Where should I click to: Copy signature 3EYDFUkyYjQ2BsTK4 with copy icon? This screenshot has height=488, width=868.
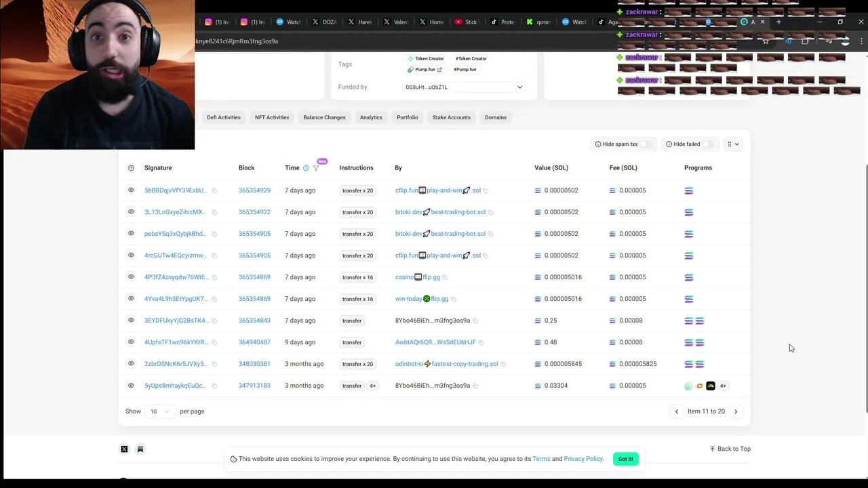214,321
